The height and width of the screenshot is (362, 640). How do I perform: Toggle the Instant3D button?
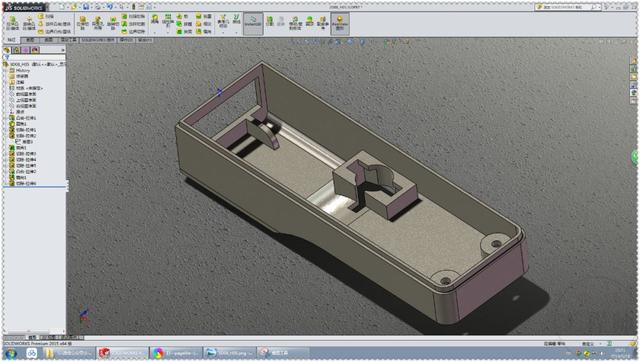(253, 23)
